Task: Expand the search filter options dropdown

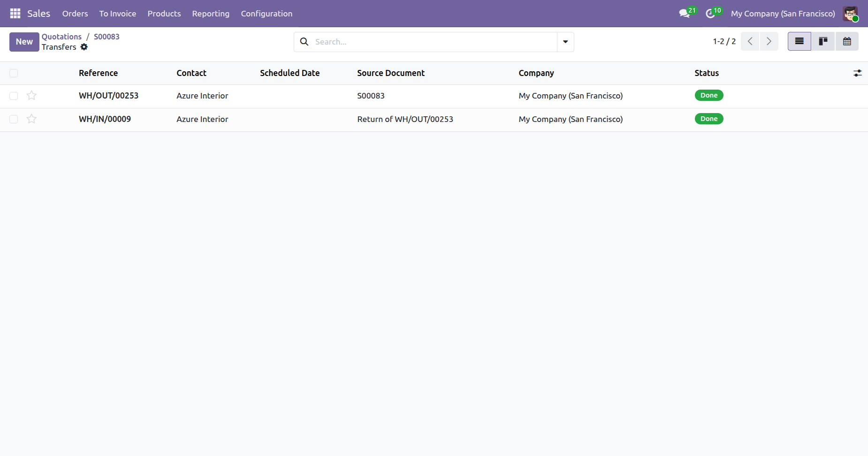Action: (x=565, y=42)
